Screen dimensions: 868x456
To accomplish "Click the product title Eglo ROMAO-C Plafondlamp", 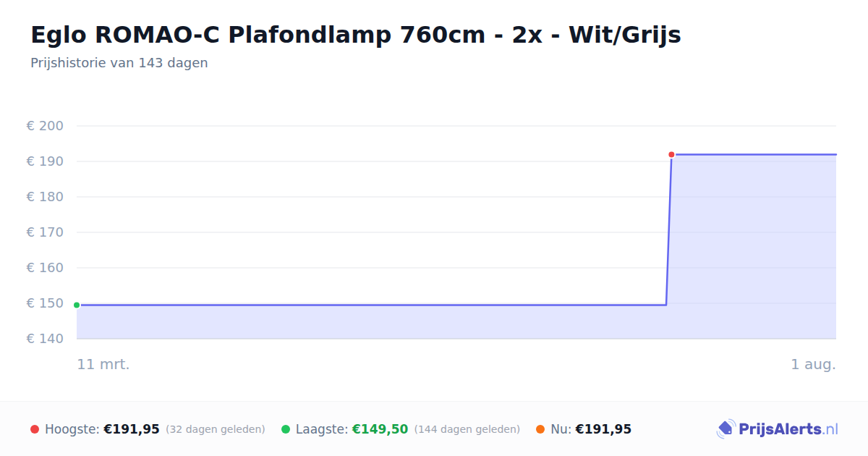I will [x=355, y=34].
